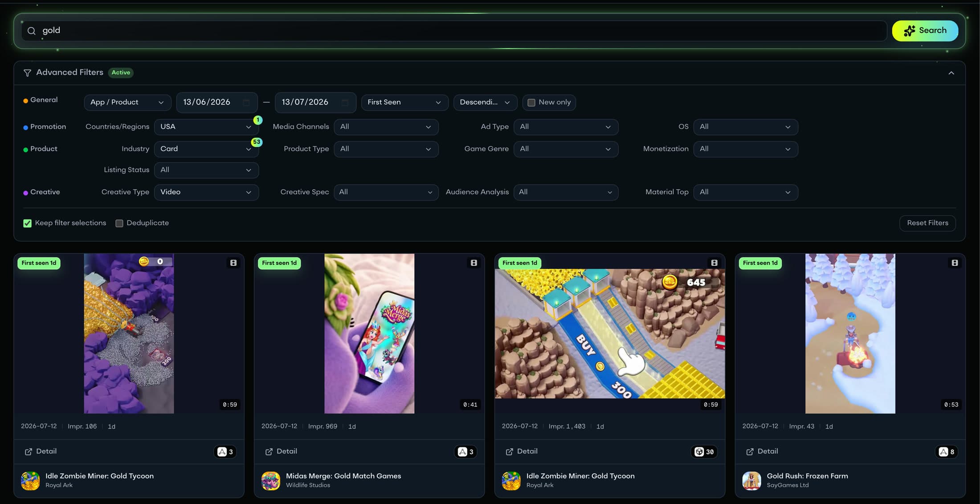
Task: Play the Midas Merge phone video
Action: 369,333
